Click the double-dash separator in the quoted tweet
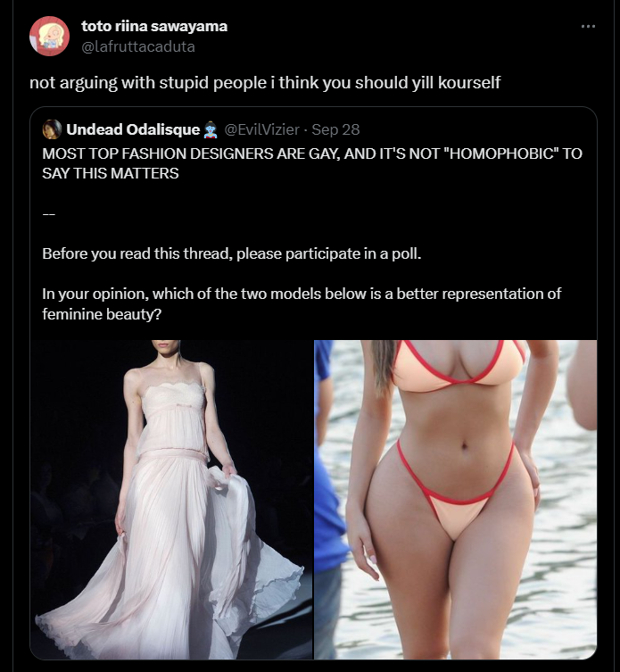The height and width of the screenshot is (672, 620). coord(48,214)
